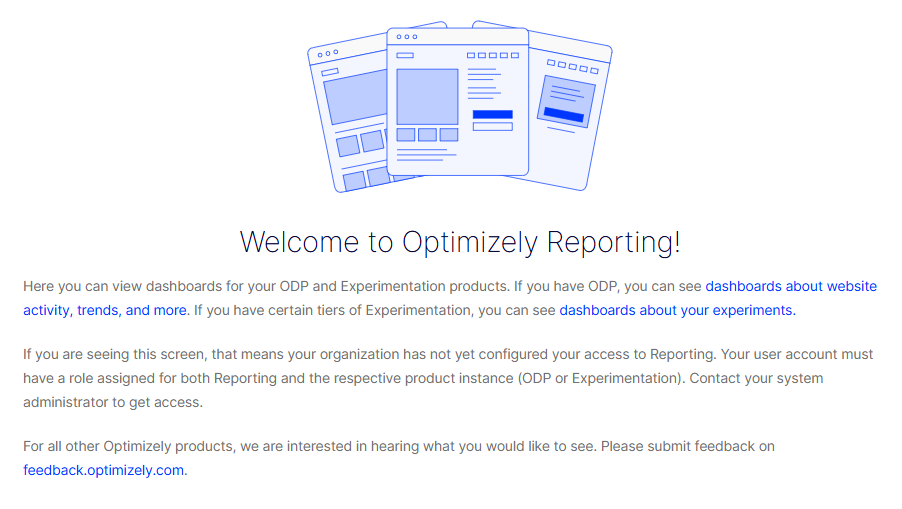This screenshot has width=902, height=509.
Task: Click the five small squares row in right tilted window
Action: tap(572, 67)
